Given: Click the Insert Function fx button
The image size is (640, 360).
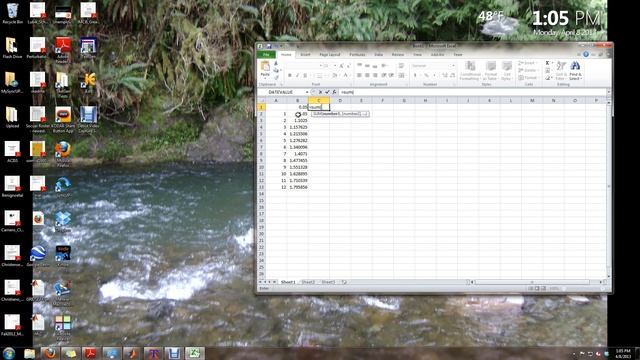Looking at the screenshot, I should coord(334,92).
